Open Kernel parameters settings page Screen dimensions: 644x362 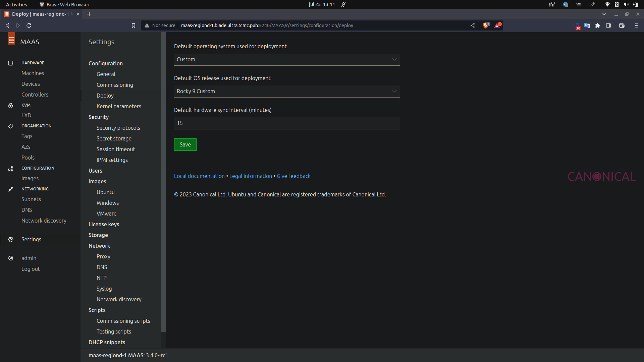click(x=119, y=106)
